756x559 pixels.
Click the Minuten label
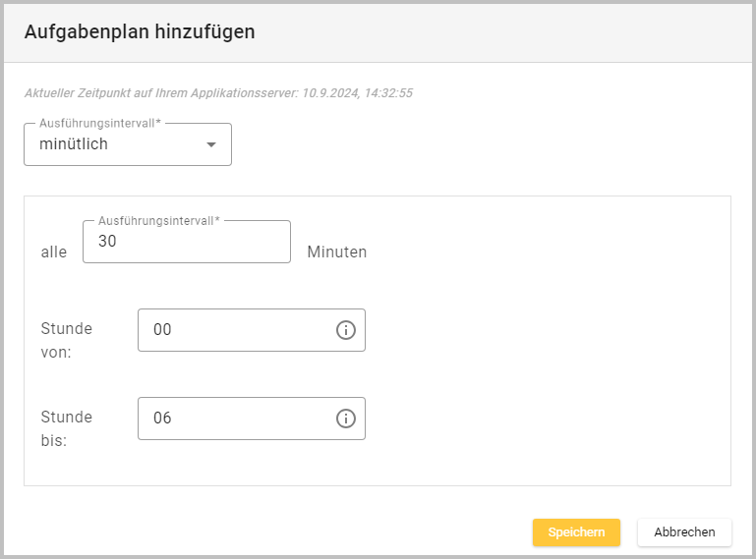point(336,252)
